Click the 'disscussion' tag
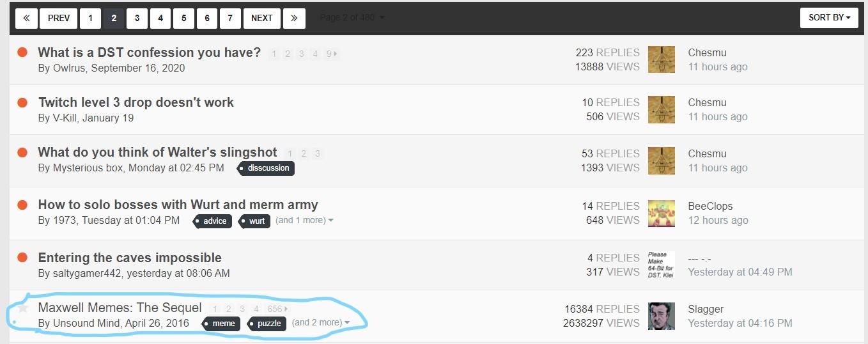 [266, 168]
